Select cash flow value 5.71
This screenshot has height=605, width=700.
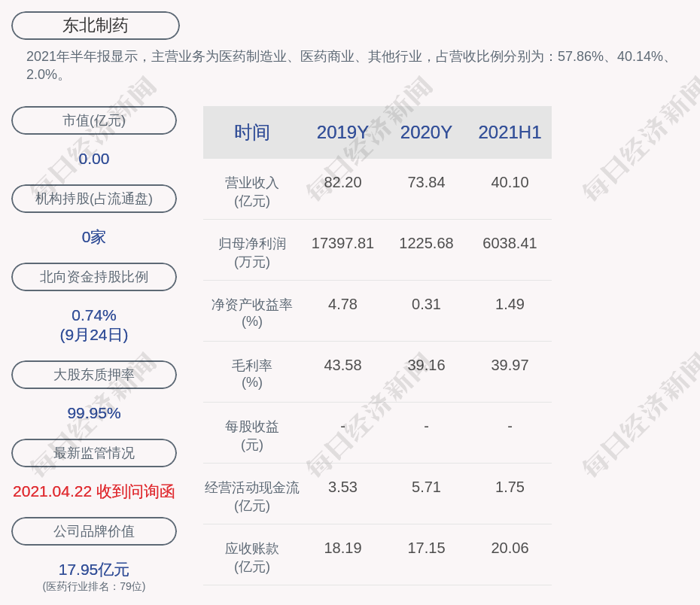(x=426, y=487)
